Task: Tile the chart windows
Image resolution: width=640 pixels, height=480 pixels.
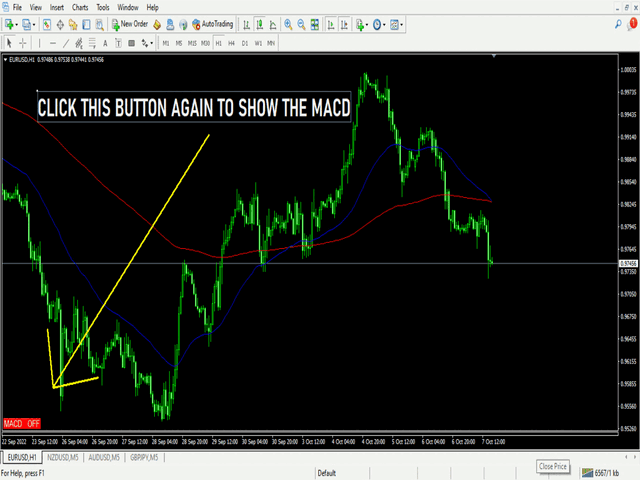Action: pos(315,24)
